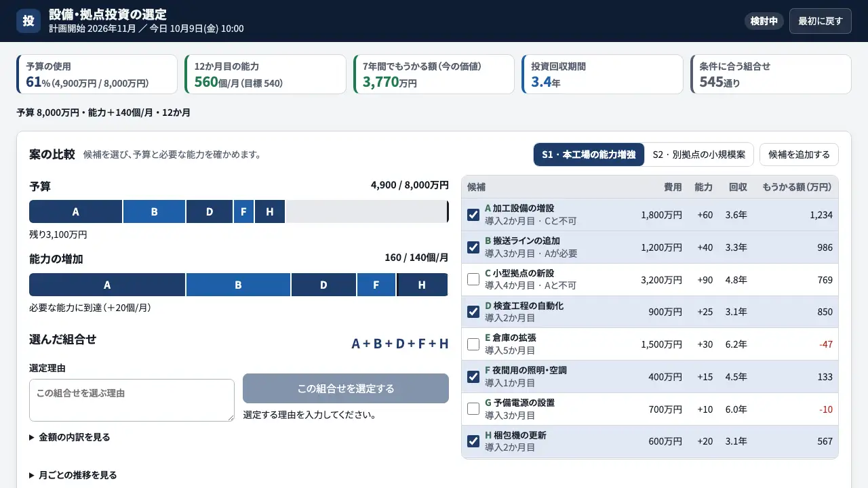This screenshot has width=868, height=488.
Task: Switch to S2・別拠点の小規模案 tab
Action: [699, 155]
